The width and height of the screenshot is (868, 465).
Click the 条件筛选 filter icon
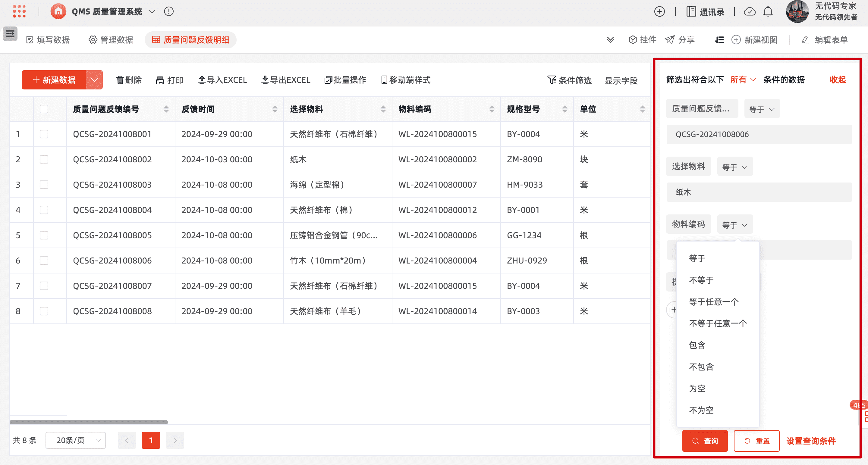click(x=552, y=80)
